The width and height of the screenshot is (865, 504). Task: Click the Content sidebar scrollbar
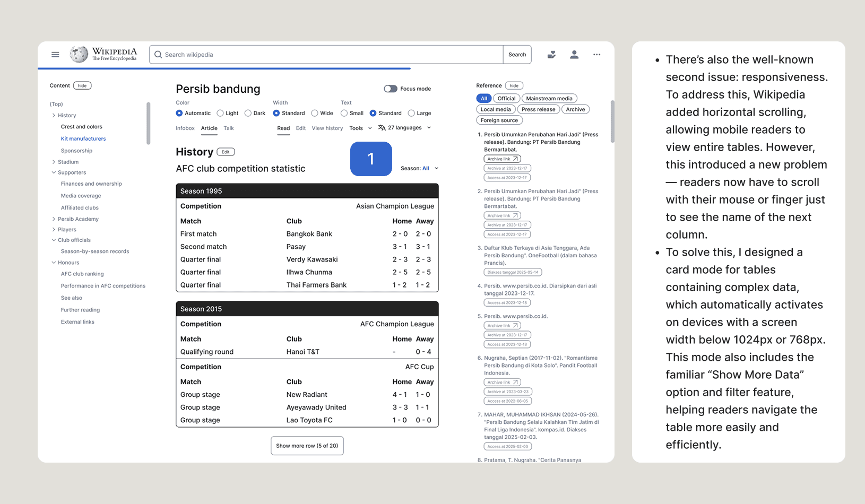pos(149,123)
